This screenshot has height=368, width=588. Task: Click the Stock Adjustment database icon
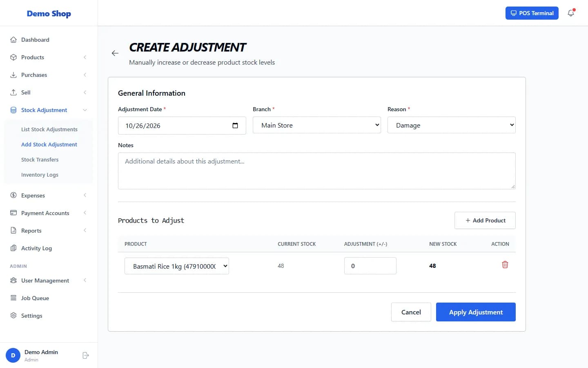click(x=13, y=110)
